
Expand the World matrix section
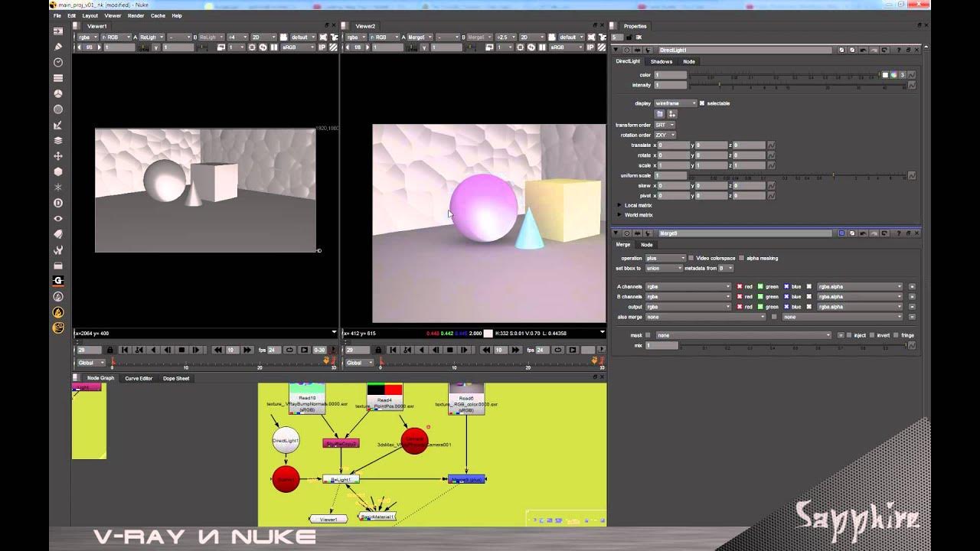click(x=620, y=215)
